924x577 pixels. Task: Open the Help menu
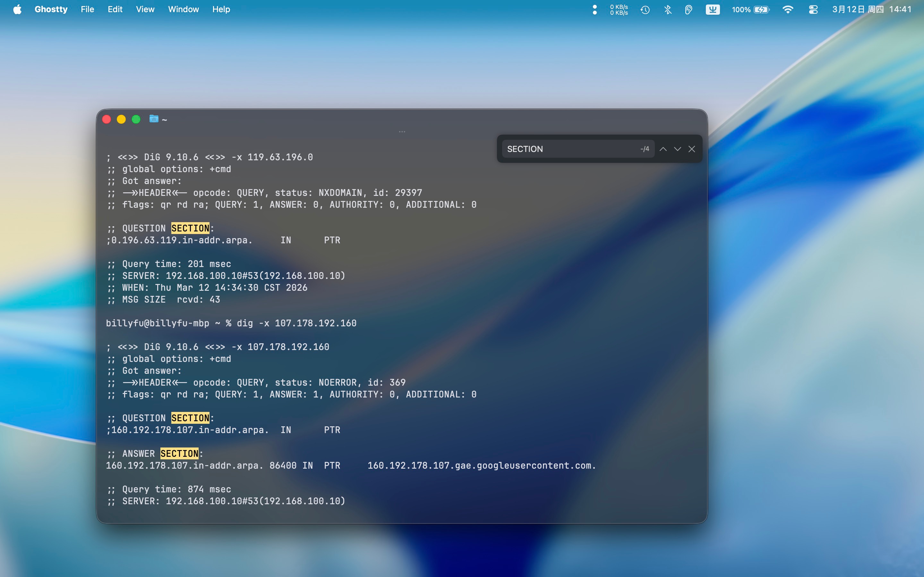(221, 10)
